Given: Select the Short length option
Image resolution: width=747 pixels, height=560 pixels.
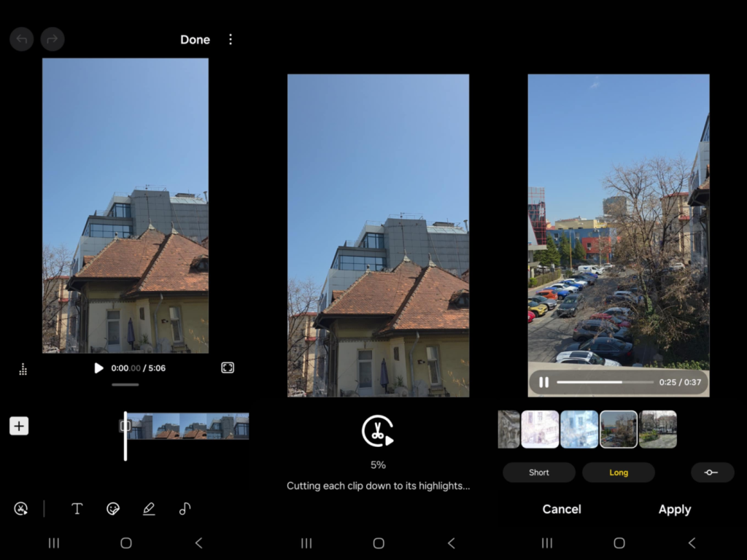Looking at the screenshot, I should (539, 472).
